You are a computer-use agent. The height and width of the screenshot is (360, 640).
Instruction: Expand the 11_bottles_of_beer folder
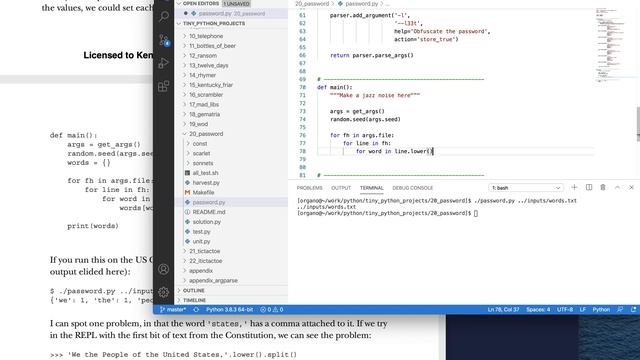[x=212, y=46]
